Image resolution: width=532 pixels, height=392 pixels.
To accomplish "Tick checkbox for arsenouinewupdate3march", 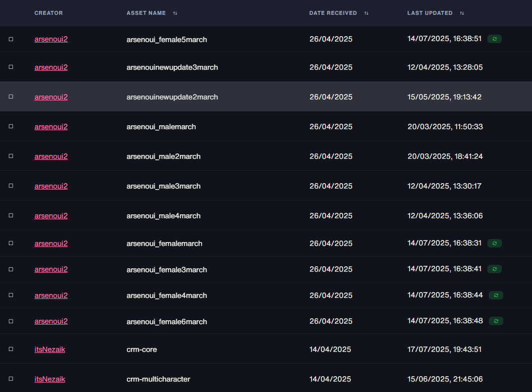I will click(11, 67).
